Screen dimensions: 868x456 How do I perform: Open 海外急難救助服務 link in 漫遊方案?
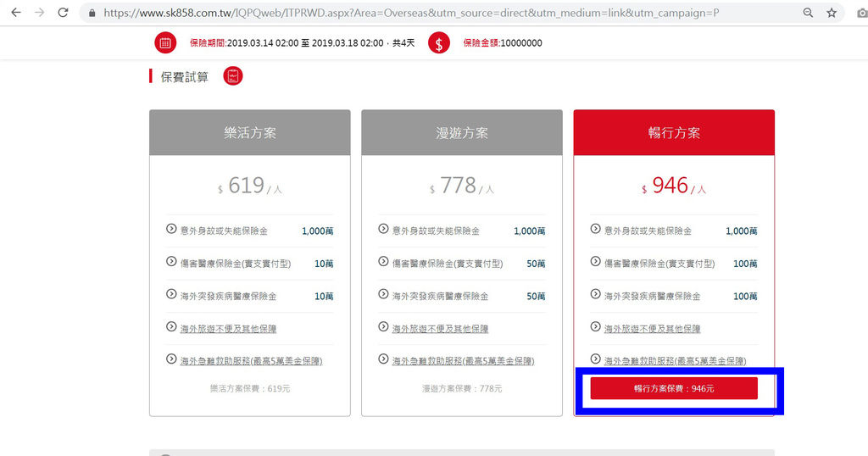(464, 361)
